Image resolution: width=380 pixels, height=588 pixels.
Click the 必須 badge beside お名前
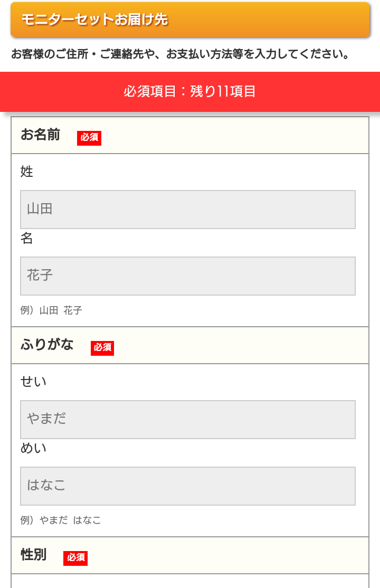89,138
